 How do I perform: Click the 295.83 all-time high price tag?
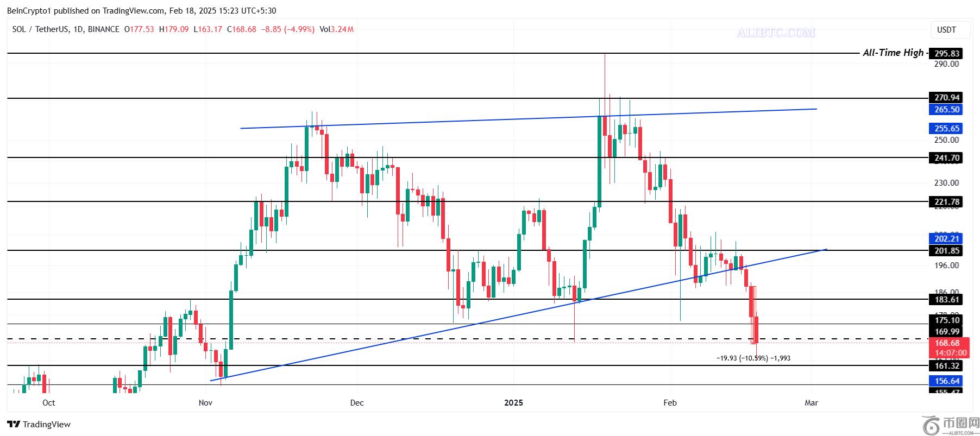coord(946,53)
